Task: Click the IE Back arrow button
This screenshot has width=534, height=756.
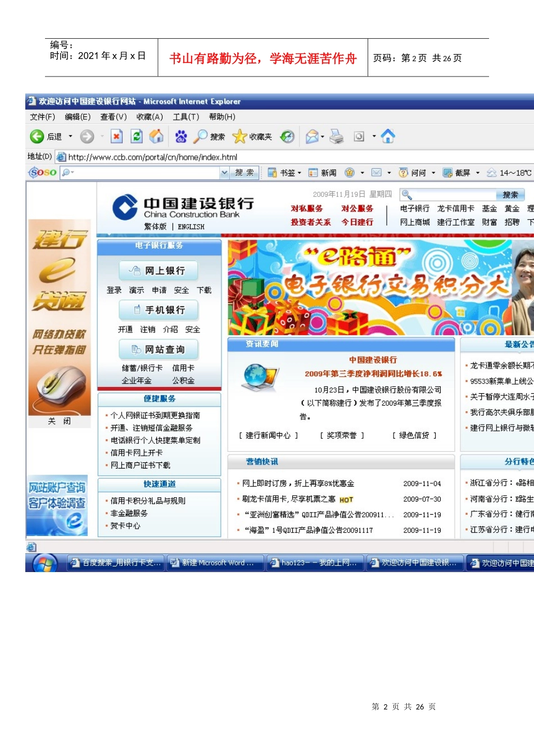Action: click(37, 136)
